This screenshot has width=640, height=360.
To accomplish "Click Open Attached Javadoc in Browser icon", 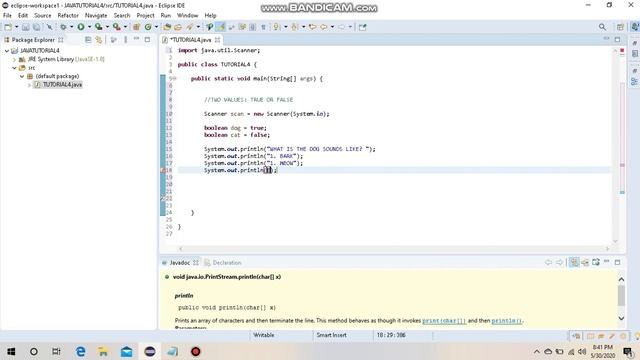I will (596, 262).
